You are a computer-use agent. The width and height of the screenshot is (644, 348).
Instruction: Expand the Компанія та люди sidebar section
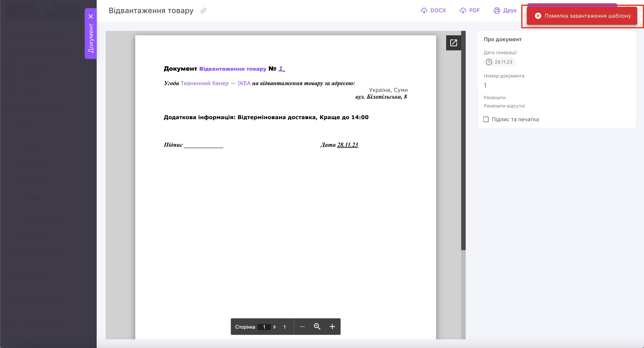(x=80, y=53)
